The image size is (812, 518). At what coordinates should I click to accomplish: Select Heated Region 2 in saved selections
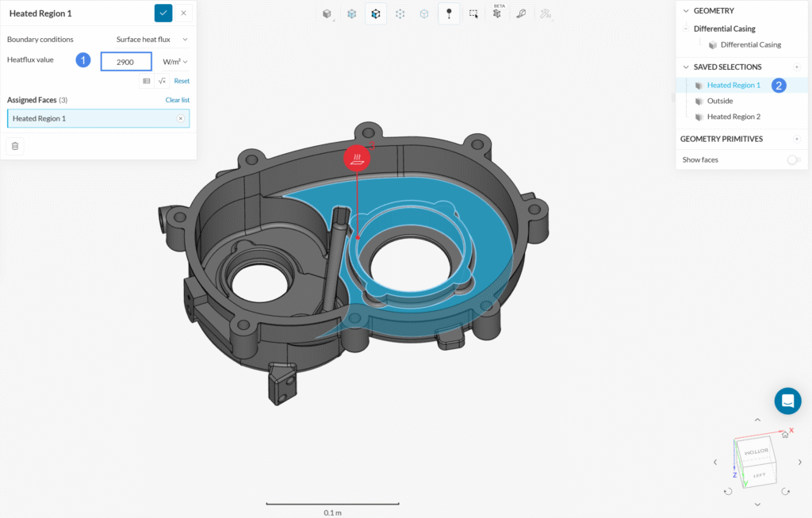click(733, 117)
